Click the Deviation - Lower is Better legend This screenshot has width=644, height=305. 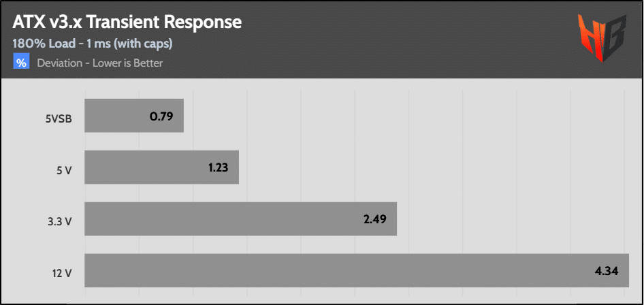click(x=100, y=63)
